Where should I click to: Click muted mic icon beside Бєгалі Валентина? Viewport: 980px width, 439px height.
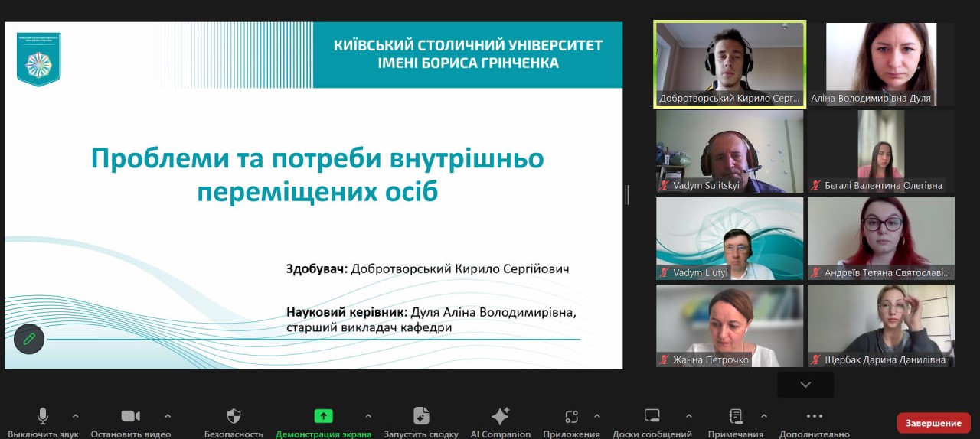point(816,185)
